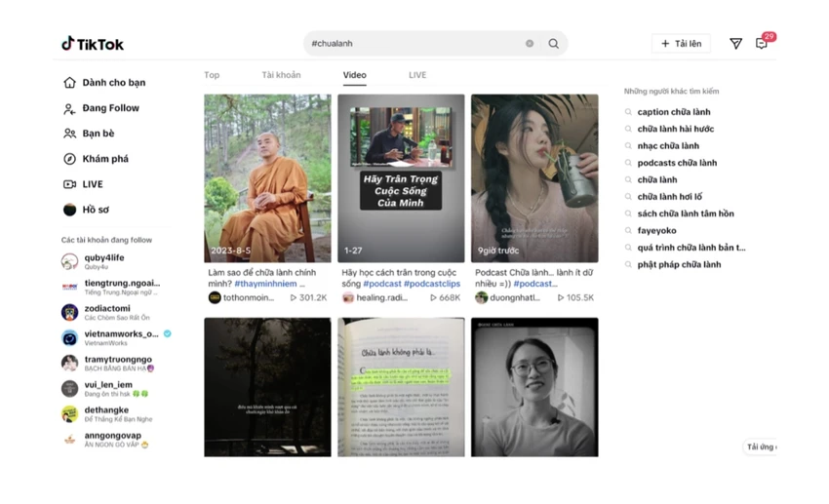Switch to the Top tab
The width and height of the screenshot is (829, 504).
click(x=212, y=75)
